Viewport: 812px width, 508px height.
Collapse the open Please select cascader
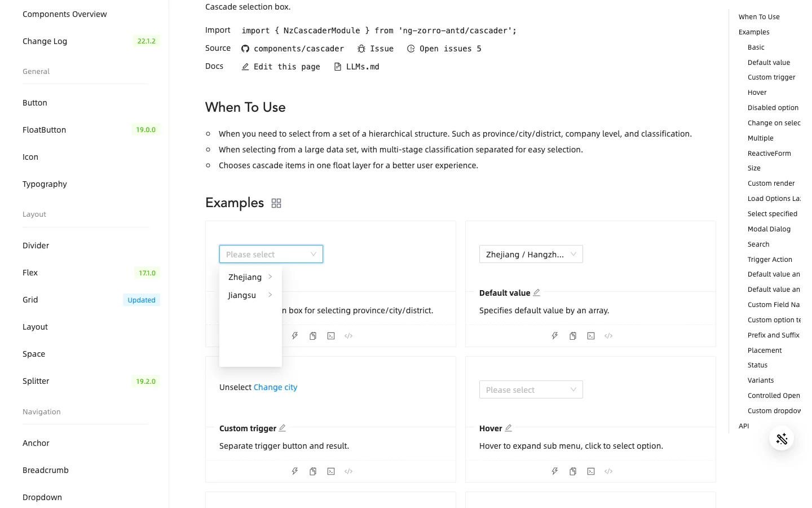point(271,254)
